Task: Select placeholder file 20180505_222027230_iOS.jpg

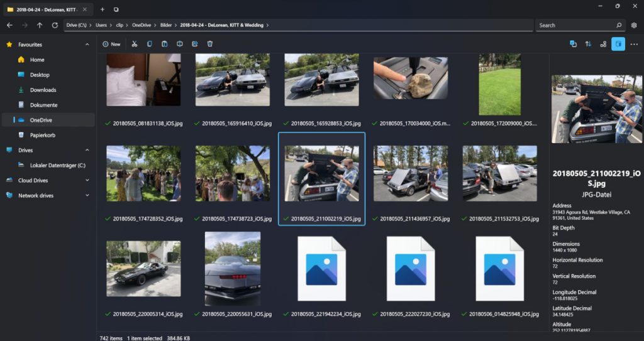Action: (411, 268)
